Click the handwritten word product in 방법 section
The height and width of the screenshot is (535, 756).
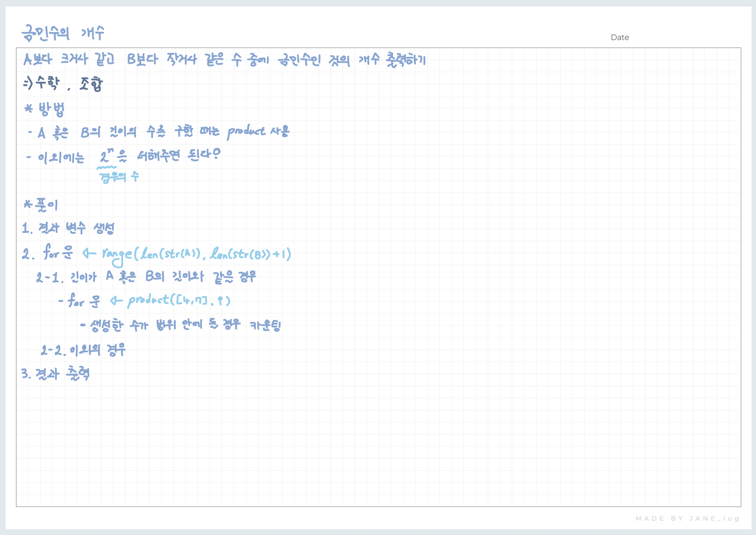tap(246, 132)
